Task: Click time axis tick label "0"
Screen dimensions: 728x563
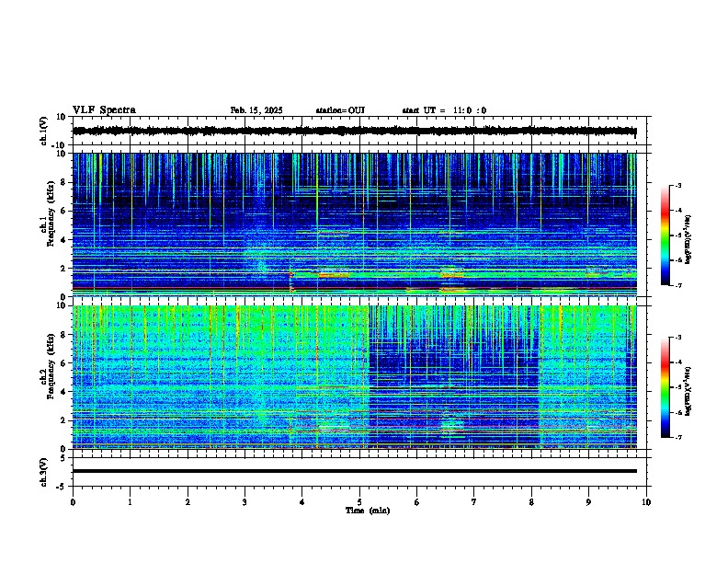Action: click(x=73, y=502)
